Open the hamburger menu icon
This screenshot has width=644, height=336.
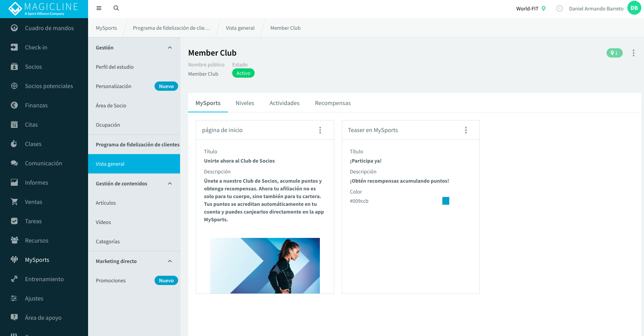[x=99, y=8]
